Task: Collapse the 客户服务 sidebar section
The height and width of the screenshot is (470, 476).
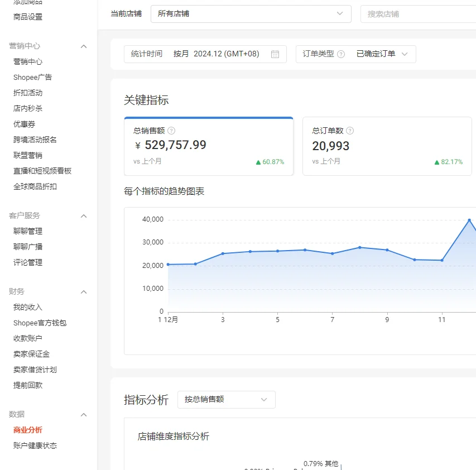Action: pos(83,215)
